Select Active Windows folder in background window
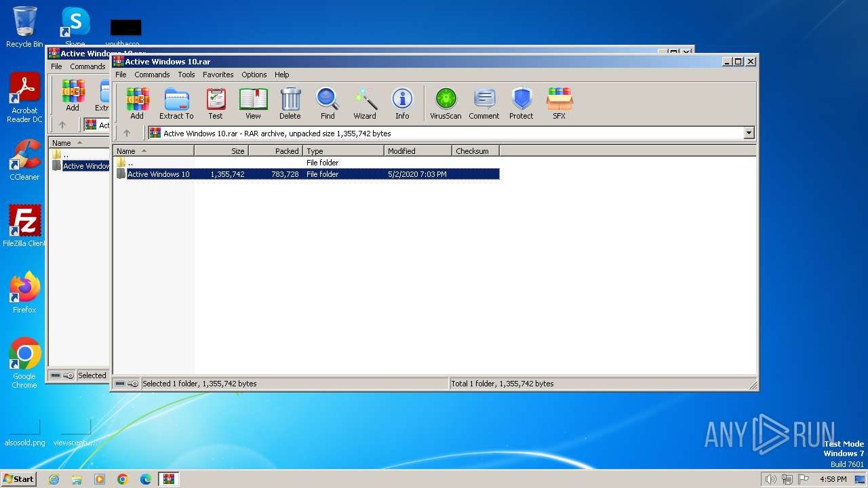This screenshot has height=488, width=868. click(x=81, y=166)
